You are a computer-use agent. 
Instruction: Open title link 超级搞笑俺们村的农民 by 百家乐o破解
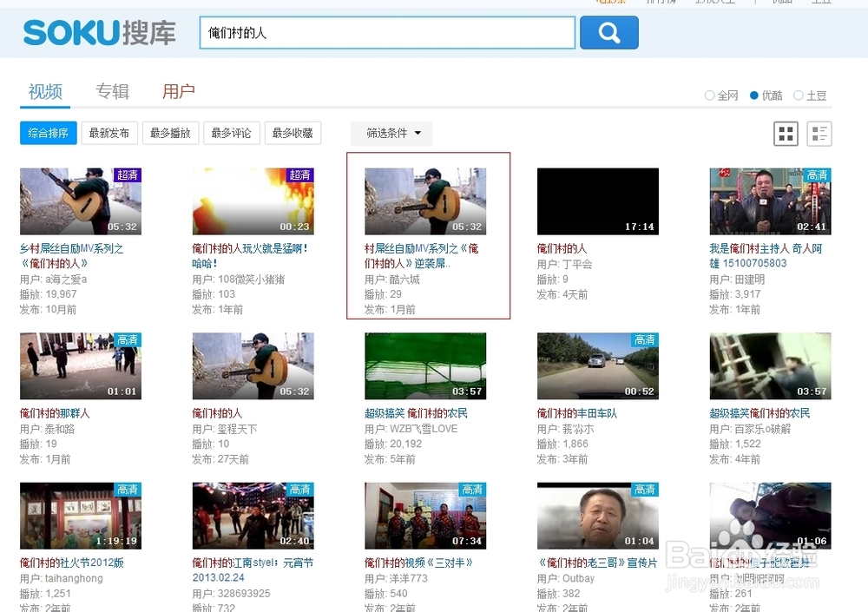pyautogui.click(x=759, y=413)
